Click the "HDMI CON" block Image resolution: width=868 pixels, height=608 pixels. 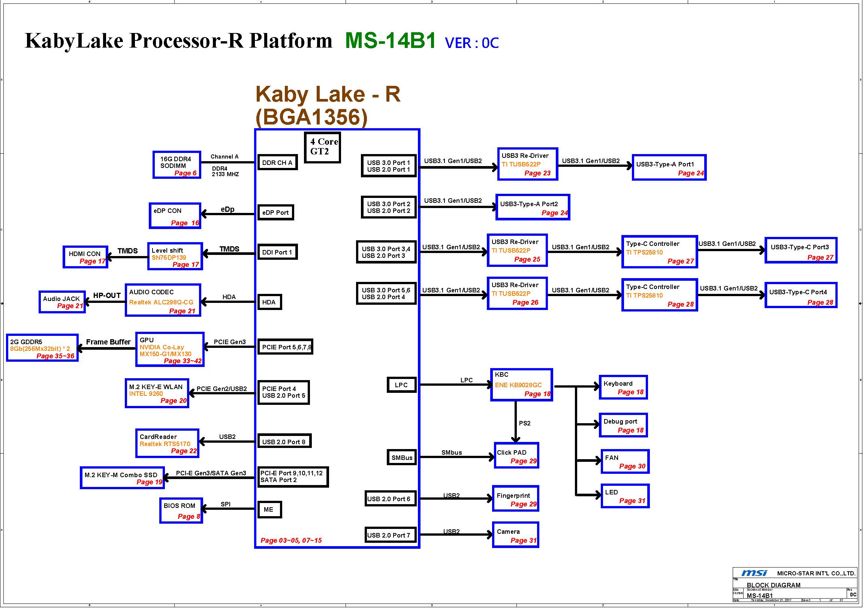tap(85, 257)
